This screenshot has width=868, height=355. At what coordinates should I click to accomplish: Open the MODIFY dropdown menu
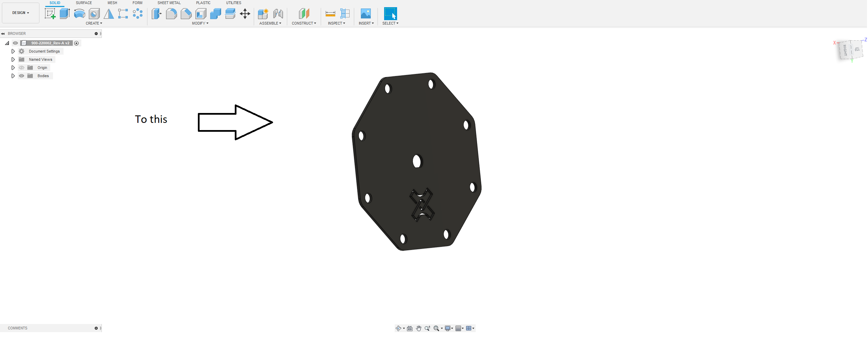pos(200,23)
